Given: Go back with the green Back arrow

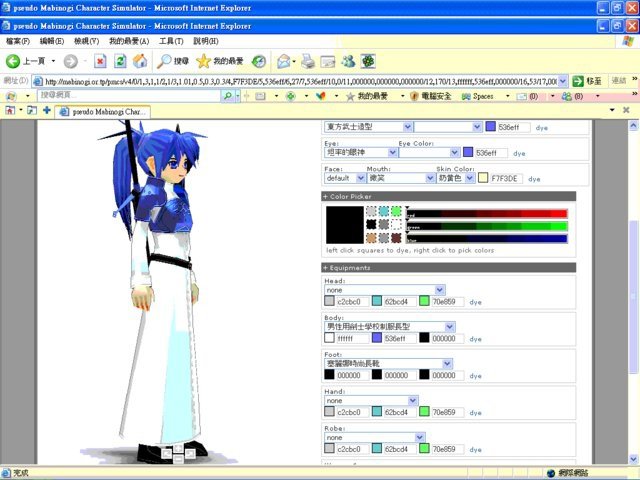Looking at the screenshot, I should (13, 61).
